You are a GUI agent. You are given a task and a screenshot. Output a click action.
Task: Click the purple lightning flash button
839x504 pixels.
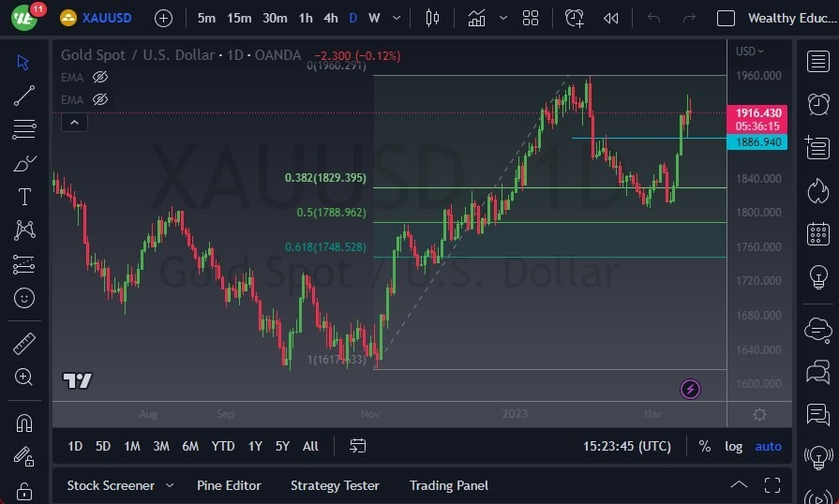(x=690, y=389)
